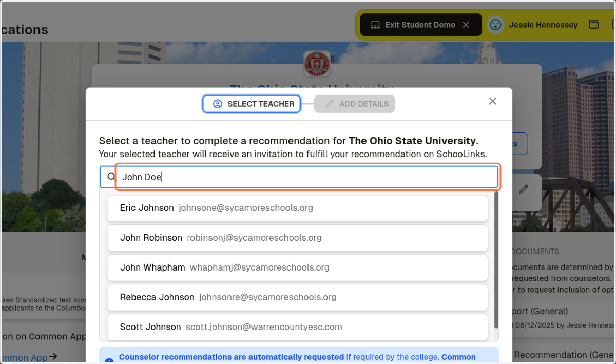Click email scott.johnson@warrencountyesc.com

(264, 327)
